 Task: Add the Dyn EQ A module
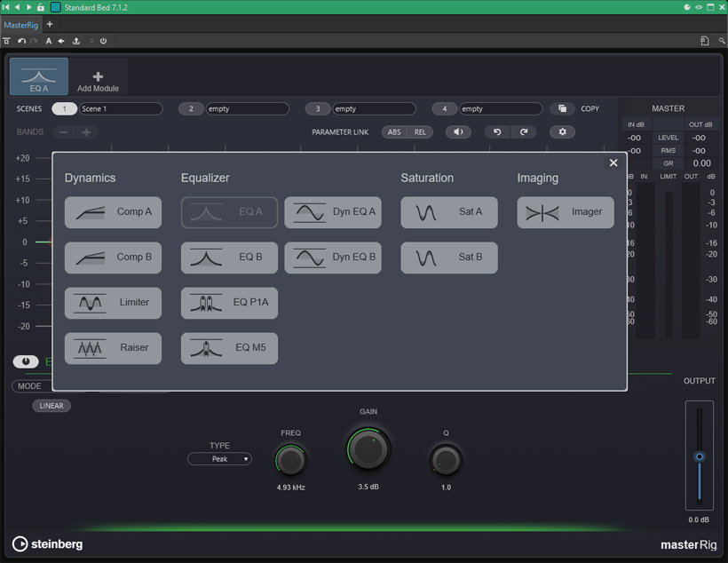tap(333, 212)
